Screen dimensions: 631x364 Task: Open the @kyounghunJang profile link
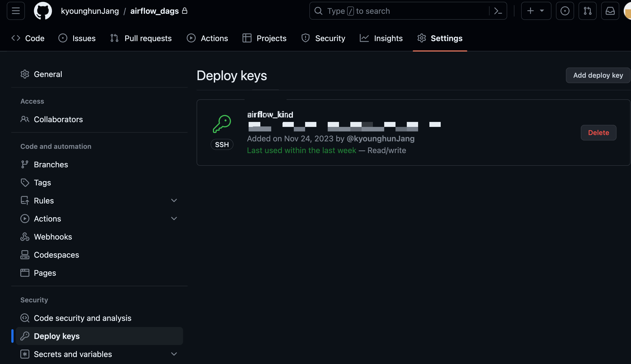(380, 138)
